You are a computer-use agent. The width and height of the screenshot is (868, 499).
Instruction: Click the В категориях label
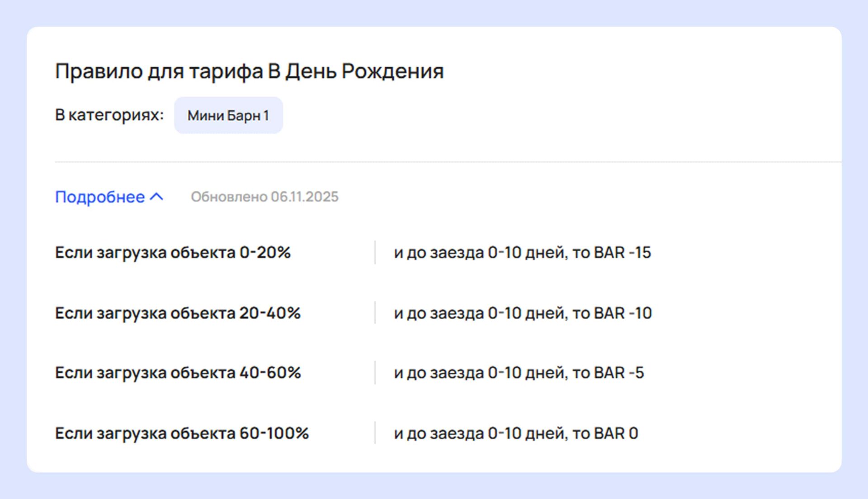coord(109,115)
